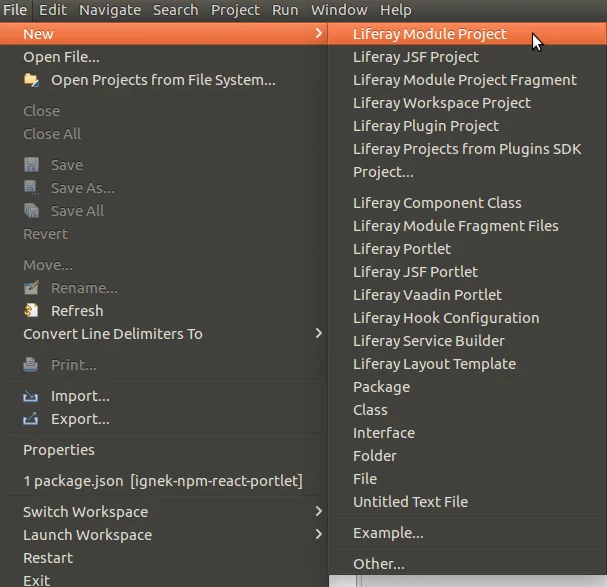The image size is (607, 587).
Task: Click Open Projects from File System... label
Action: pyautogui.click(x=163, y=80)
